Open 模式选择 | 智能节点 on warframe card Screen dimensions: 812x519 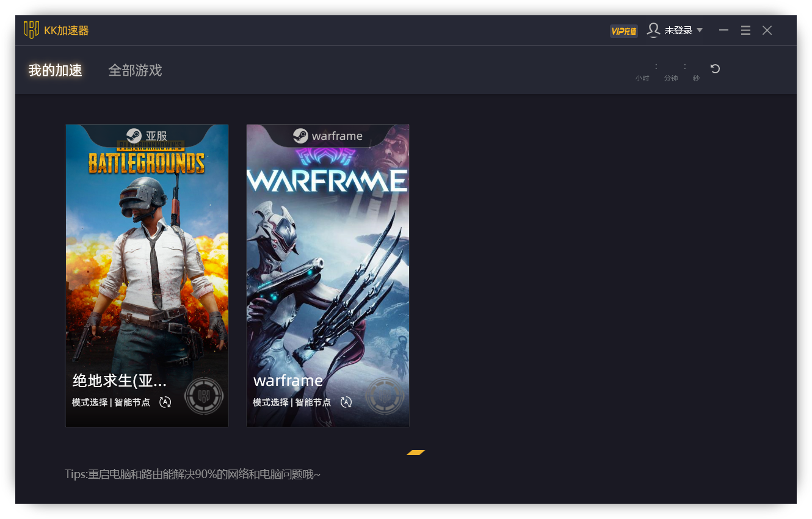[x=292, y=402]
